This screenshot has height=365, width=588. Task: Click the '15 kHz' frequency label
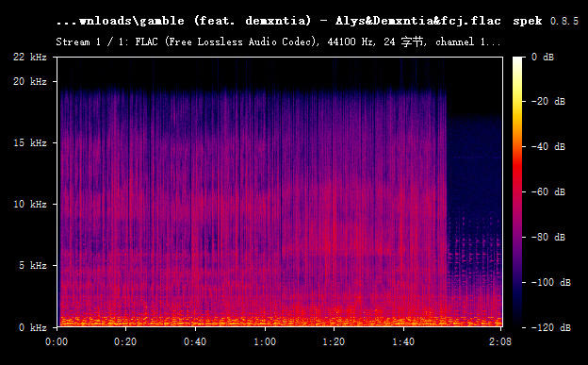(x=30, y=143)
